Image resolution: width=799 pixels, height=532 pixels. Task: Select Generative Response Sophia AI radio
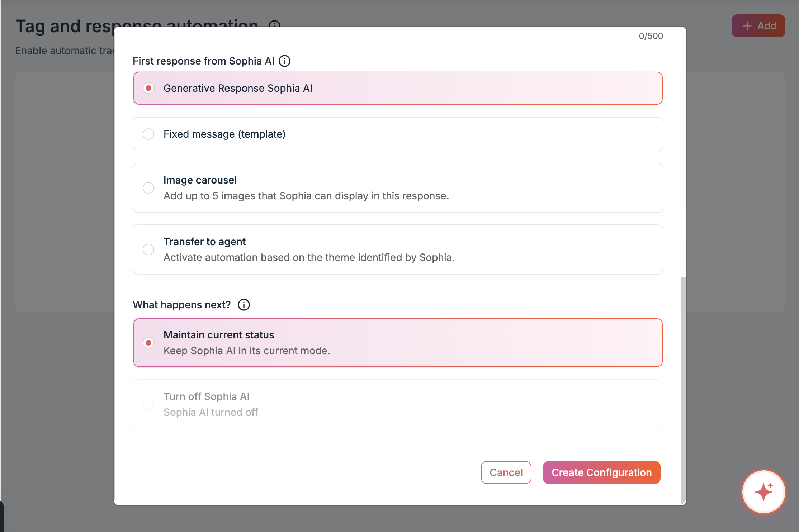pos(148,88)
